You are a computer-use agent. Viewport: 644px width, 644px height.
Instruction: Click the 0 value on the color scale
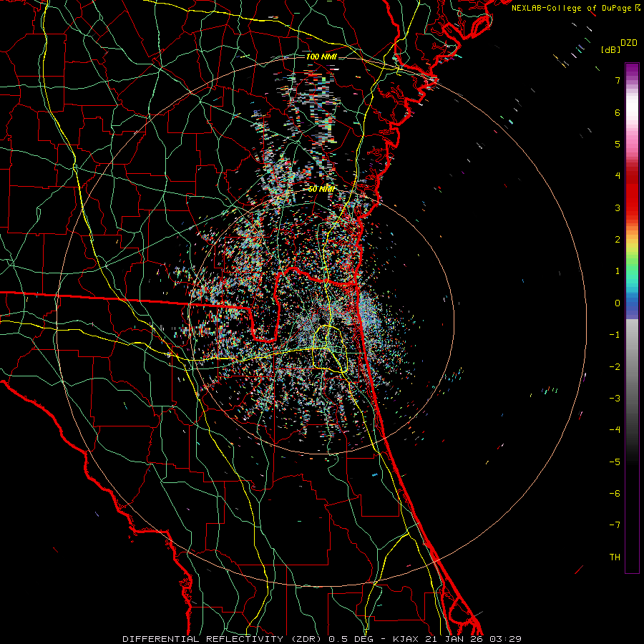coord(618,303)
